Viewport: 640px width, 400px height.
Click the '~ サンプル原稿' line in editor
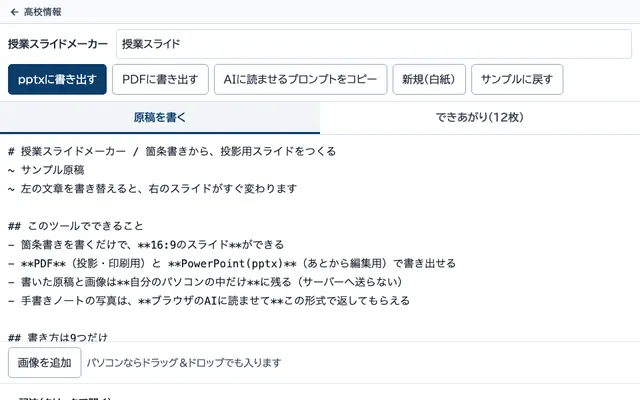[46, 170]
